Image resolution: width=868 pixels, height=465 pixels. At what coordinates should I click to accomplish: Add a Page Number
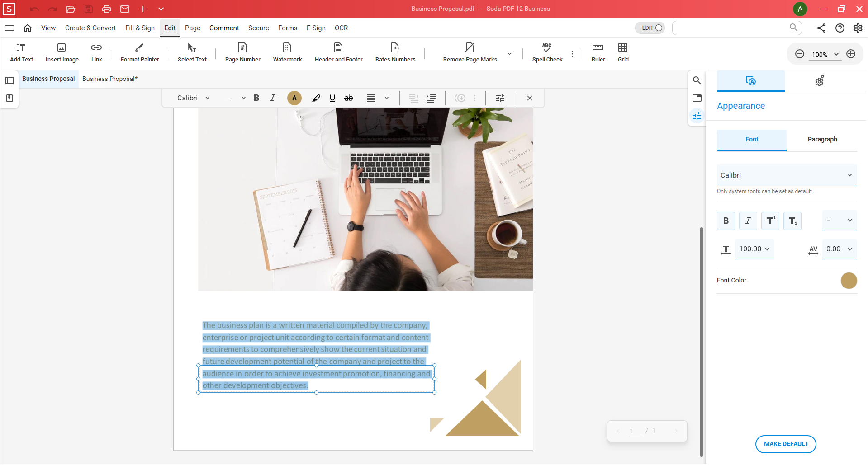point(242,53)
